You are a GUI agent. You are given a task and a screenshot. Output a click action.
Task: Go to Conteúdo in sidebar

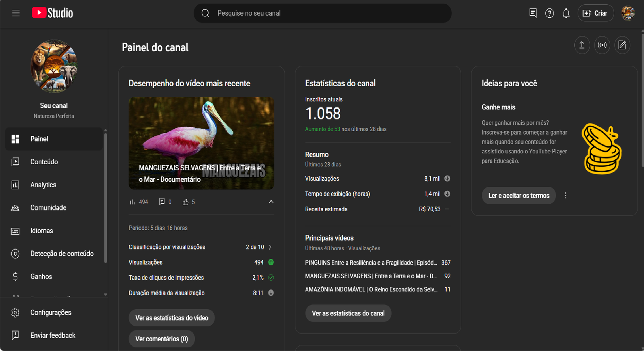[44, 162]
